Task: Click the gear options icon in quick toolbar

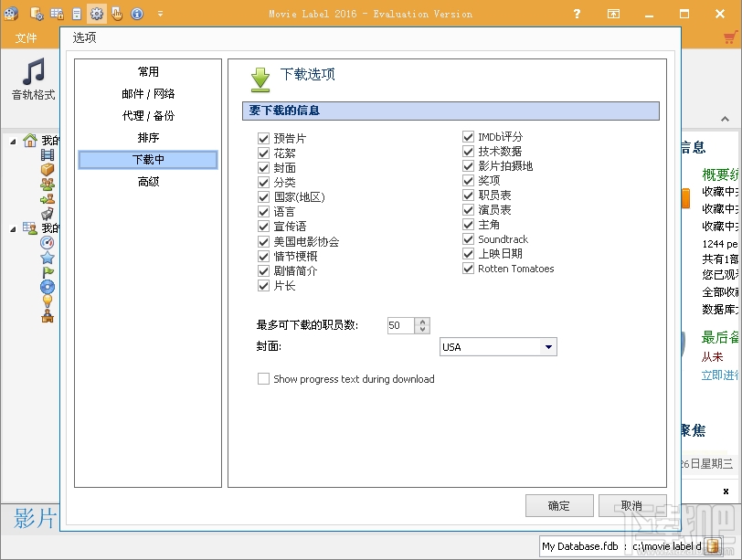Action: (97, 14)
